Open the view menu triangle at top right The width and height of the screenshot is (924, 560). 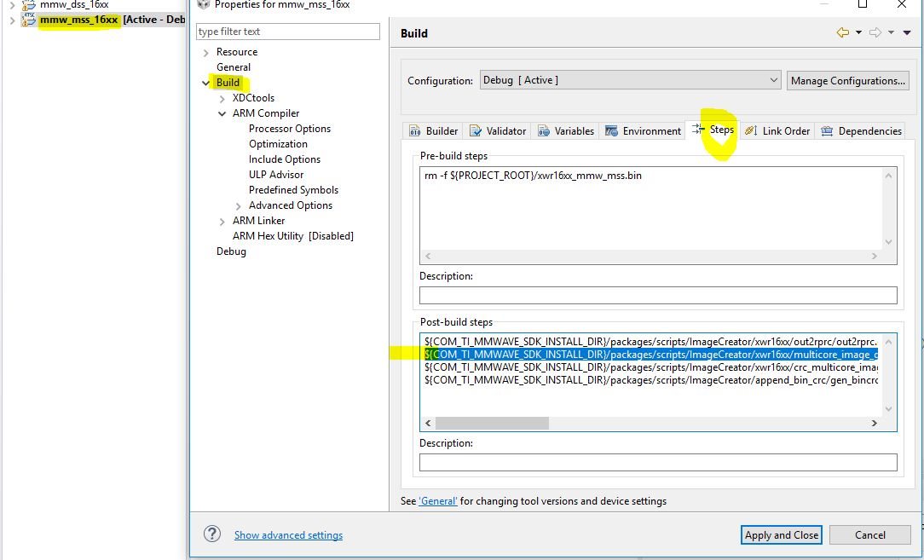908,32
